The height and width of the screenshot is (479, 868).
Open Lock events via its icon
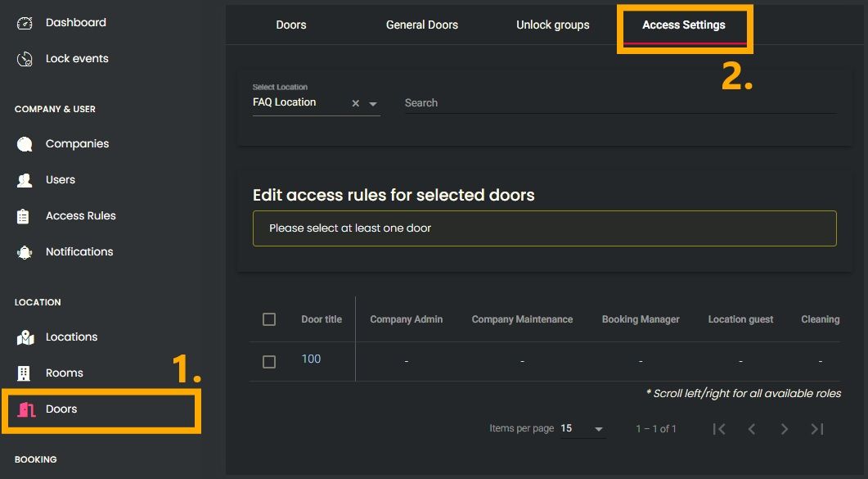[25, 59]
